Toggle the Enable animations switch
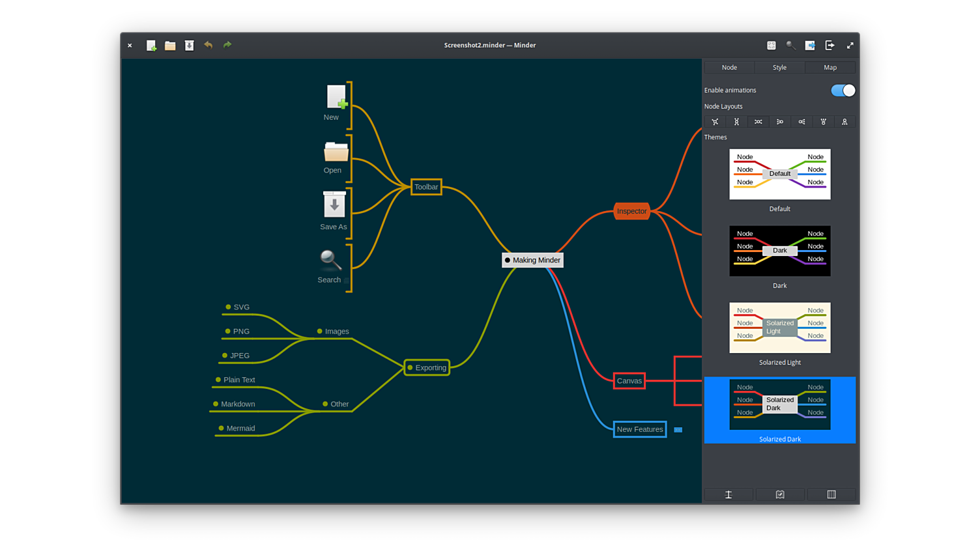 point(843,91)
